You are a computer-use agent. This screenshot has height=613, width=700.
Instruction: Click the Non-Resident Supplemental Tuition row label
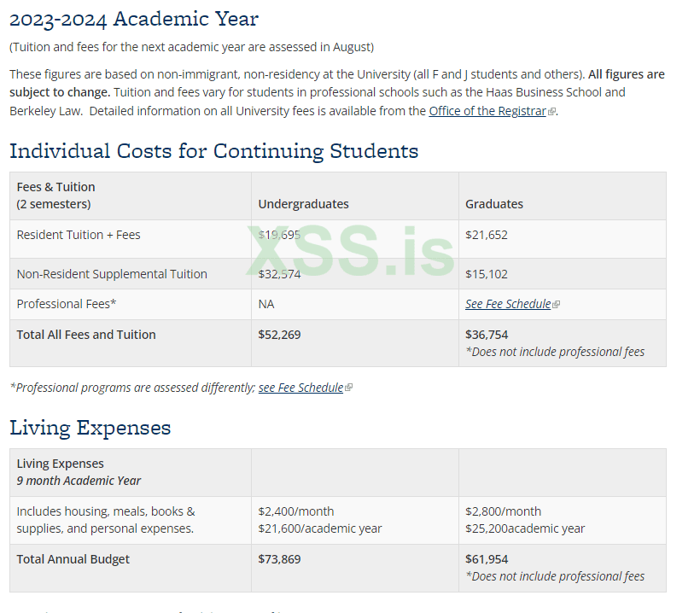(x=112, y=274)
